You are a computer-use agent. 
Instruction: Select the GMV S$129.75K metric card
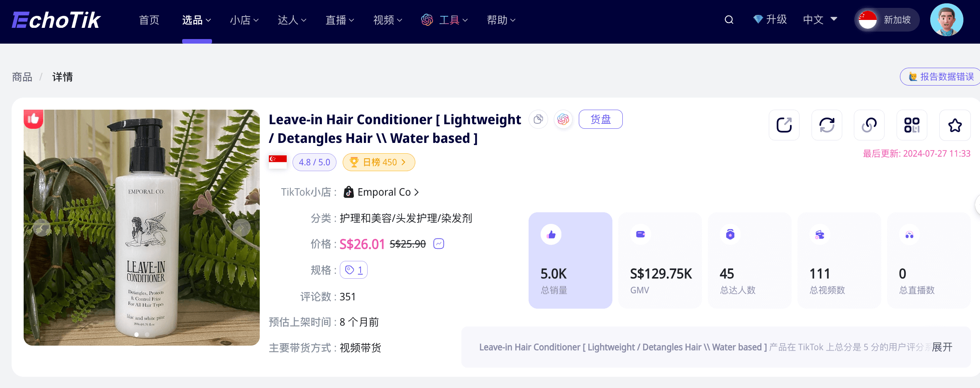coord(660,260)
